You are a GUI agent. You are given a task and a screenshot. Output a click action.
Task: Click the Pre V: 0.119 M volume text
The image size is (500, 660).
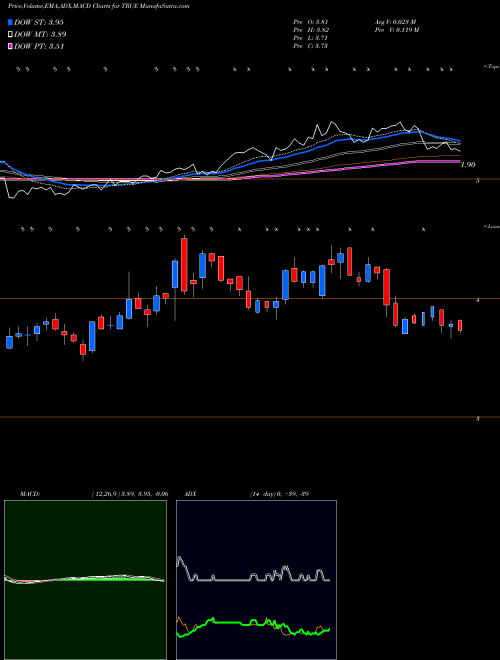coord(397,30)
